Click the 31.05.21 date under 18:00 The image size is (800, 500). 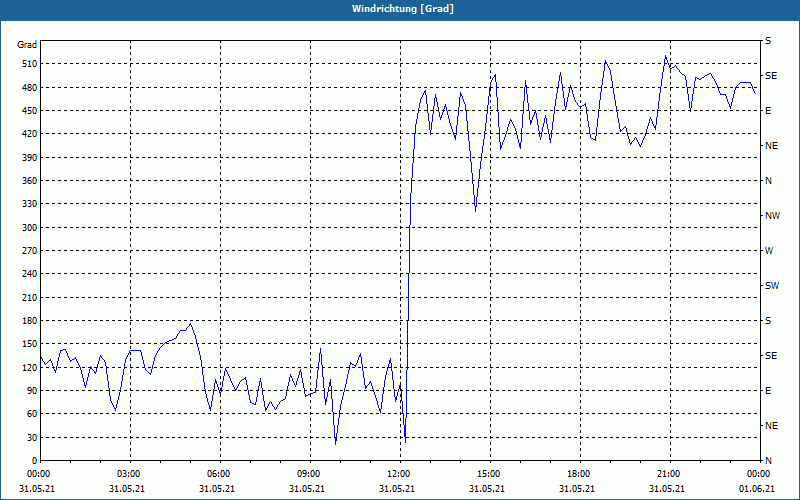577,488
